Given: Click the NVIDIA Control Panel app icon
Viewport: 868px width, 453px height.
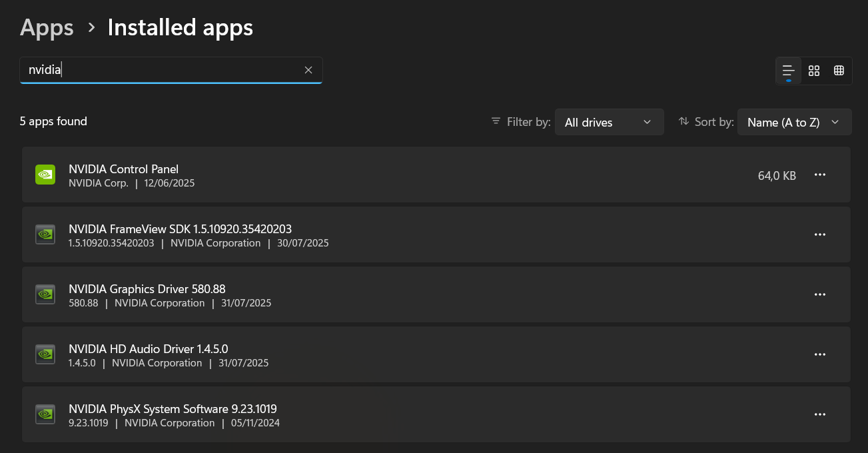Looking at the screenshot, I should [45, 175].
